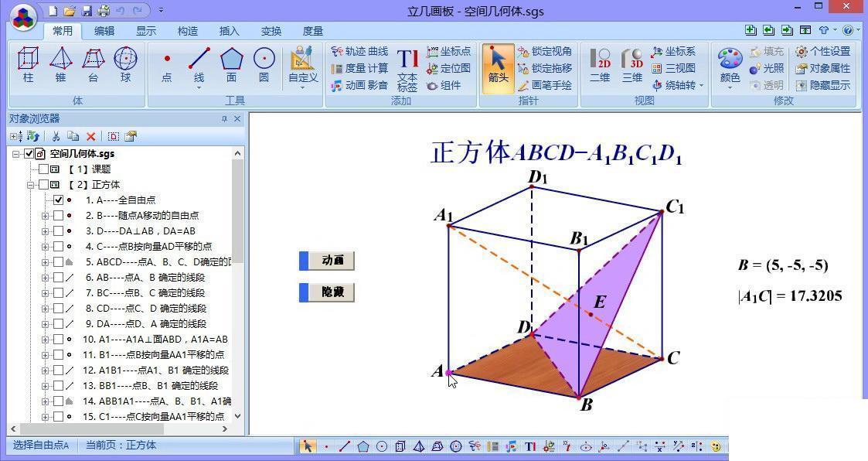
Task: Open file via folder icon in quick access
Action: point(70,11)
